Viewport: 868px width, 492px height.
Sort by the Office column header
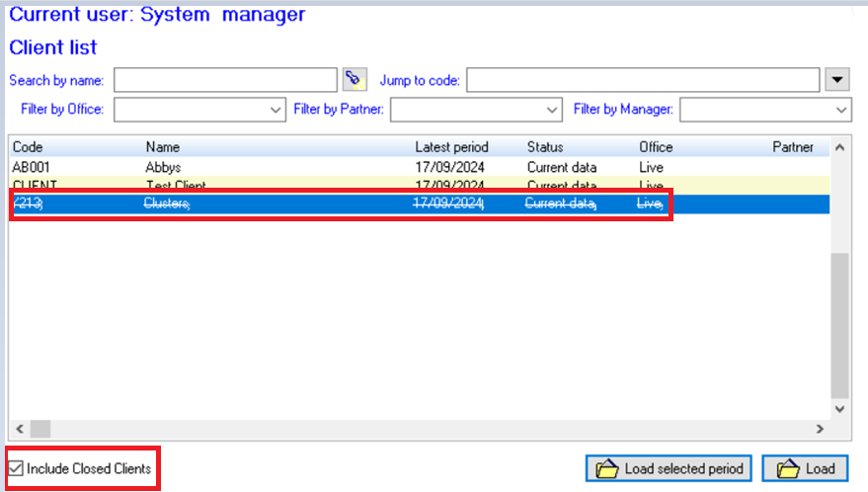[656, 147]
